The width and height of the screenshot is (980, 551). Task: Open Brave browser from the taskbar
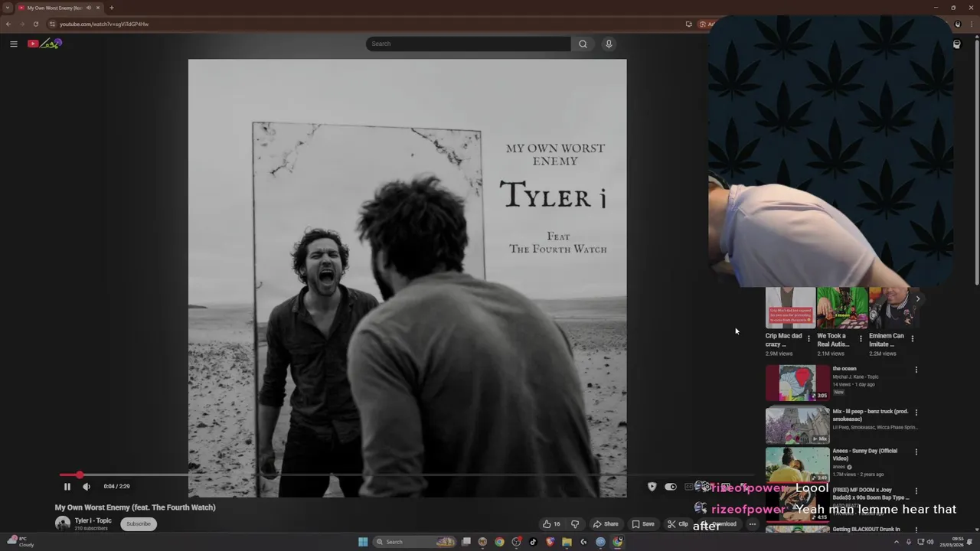click(550, 542)
